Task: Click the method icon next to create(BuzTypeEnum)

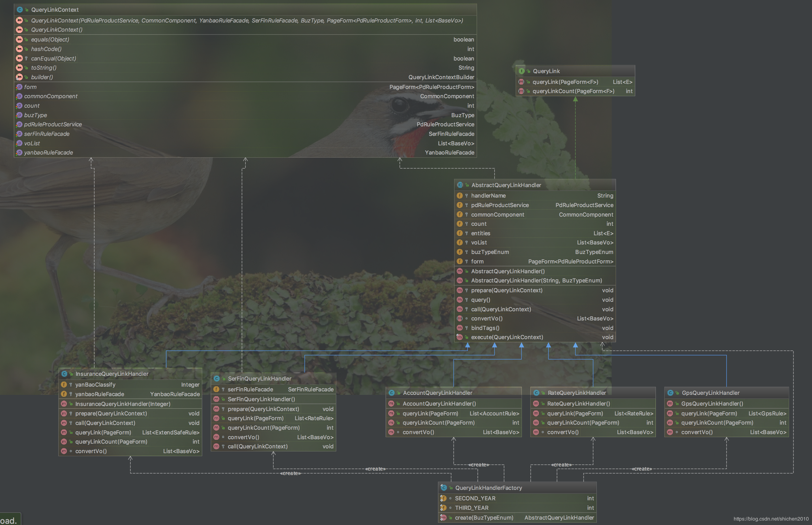Action: point(443,517)
